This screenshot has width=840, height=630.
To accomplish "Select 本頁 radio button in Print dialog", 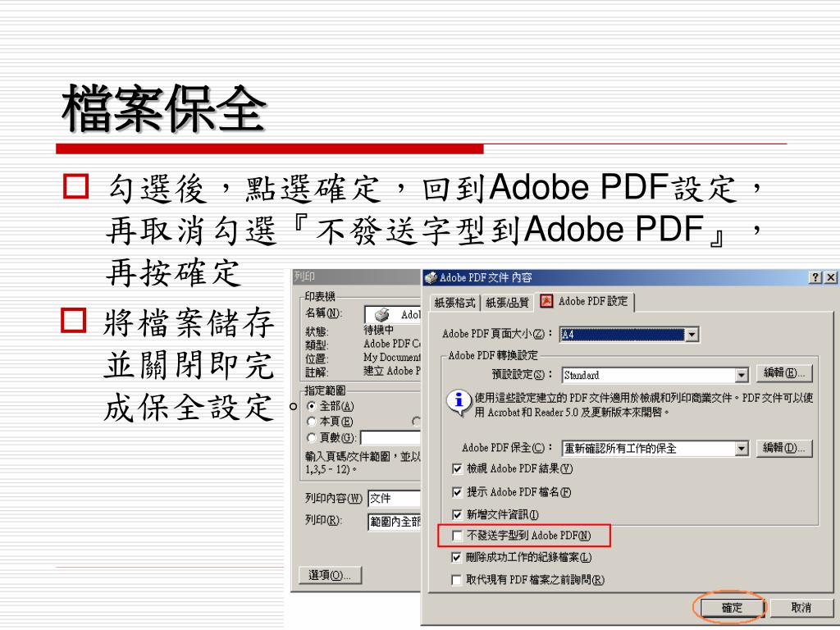I will pos(311,422).
